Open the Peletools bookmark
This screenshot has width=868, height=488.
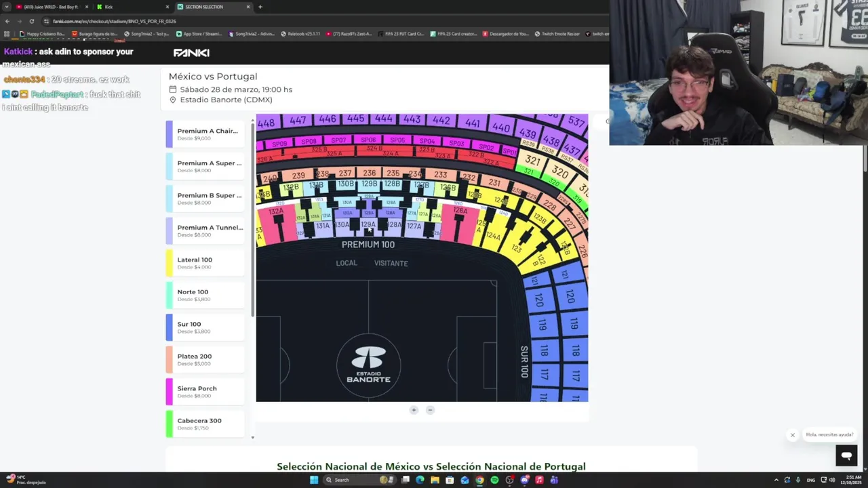click(x=300, y=34)
